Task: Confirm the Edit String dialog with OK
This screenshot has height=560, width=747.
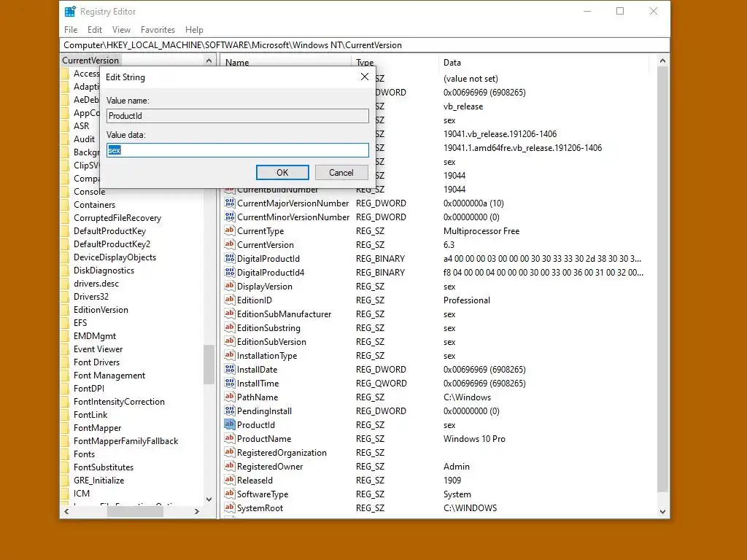Action: pos(282,172)
